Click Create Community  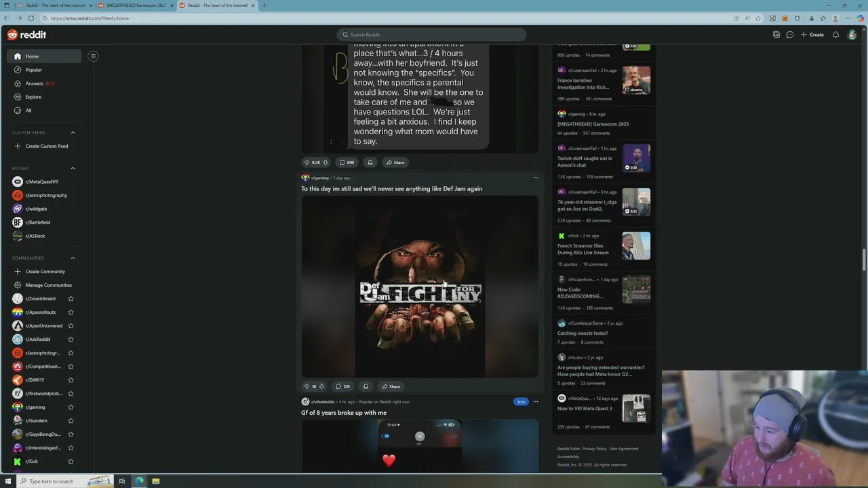coord(44,271)
